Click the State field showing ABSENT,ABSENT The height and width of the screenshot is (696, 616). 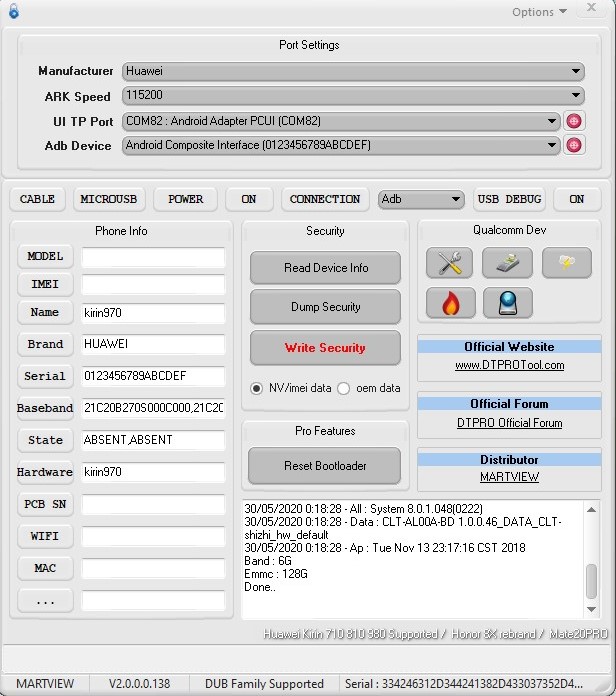[x=153, y=440]
